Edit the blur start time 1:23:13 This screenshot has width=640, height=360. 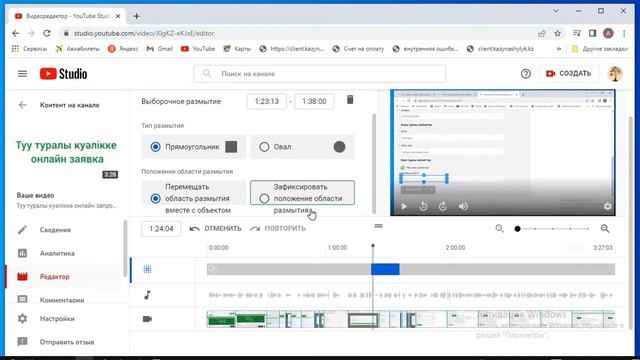click(x=267, y=101)
